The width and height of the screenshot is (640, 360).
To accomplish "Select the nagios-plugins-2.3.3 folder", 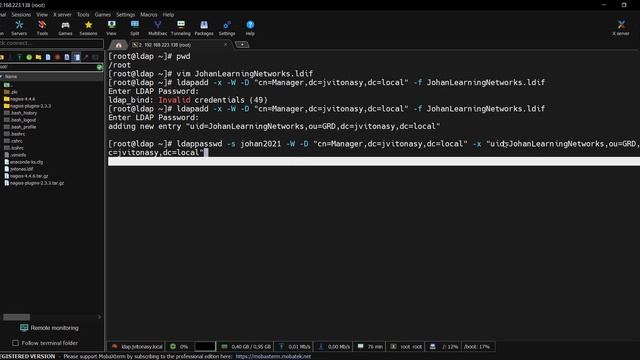I will [x=27, y=106].
